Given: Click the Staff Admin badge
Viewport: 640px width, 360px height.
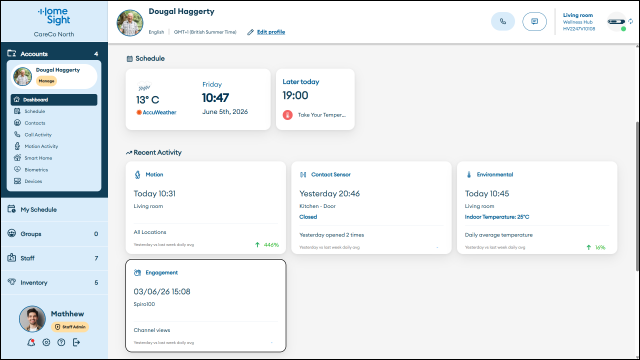Looking at the screenshot, I should pyautogui.click(x=70, y=327).
